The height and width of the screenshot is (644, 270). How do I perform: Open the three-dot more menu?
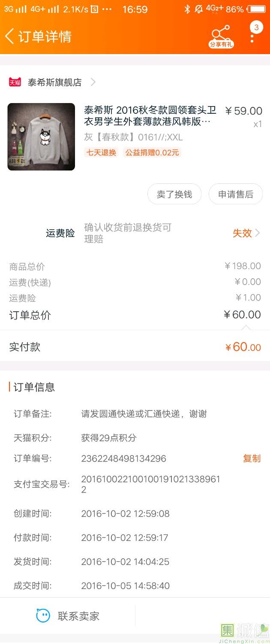point(252,36)
